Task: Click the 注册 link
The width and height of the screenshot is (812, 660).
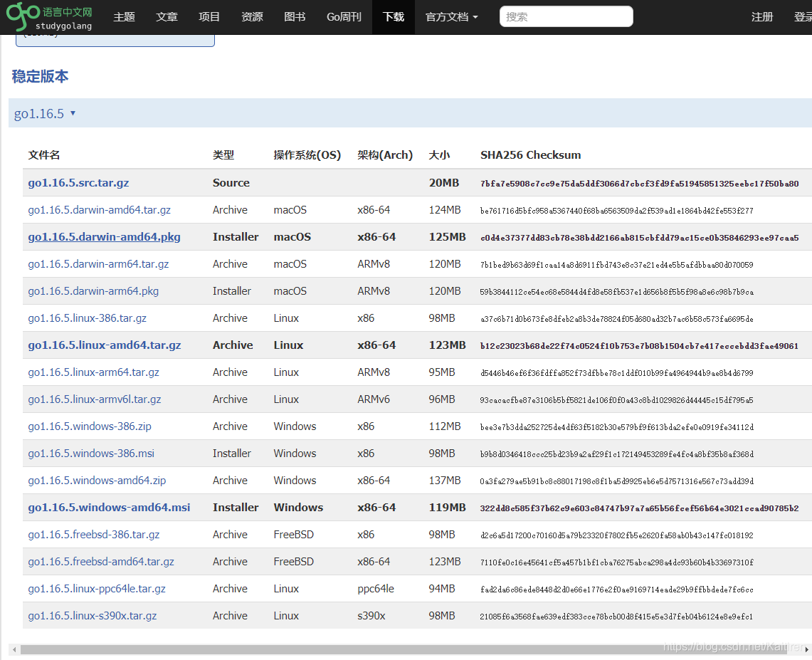Action: pos(762,16)
